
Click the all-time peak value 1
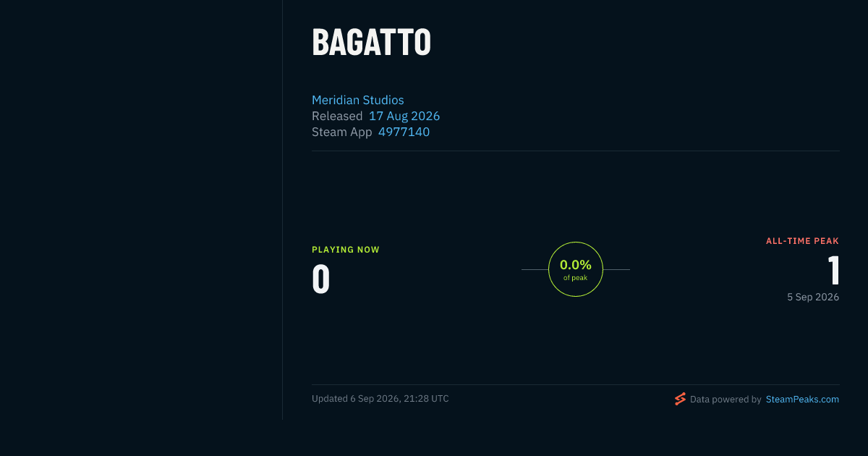[x=833, y=271]
